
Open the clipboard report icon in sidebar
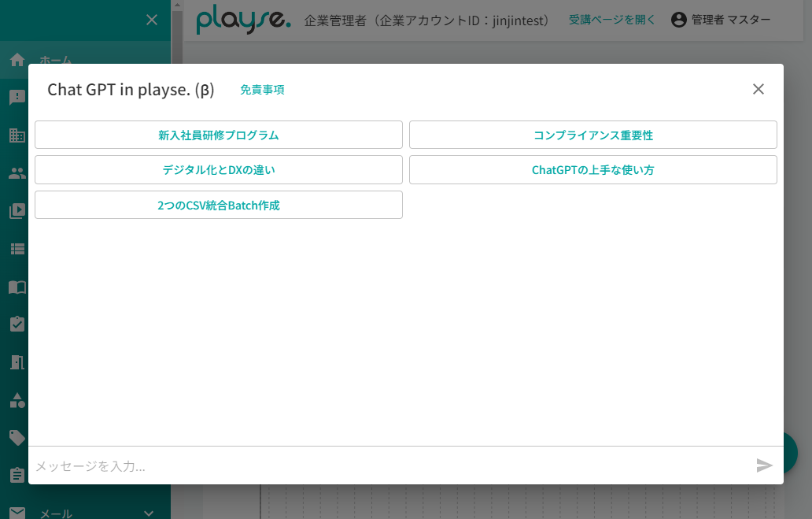(17, 475)
